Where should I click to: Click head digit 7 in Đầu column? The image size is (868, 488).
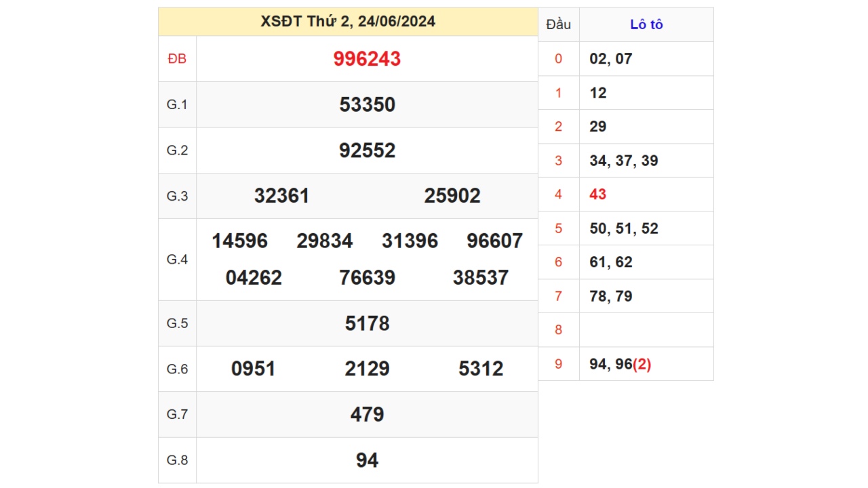559,296
